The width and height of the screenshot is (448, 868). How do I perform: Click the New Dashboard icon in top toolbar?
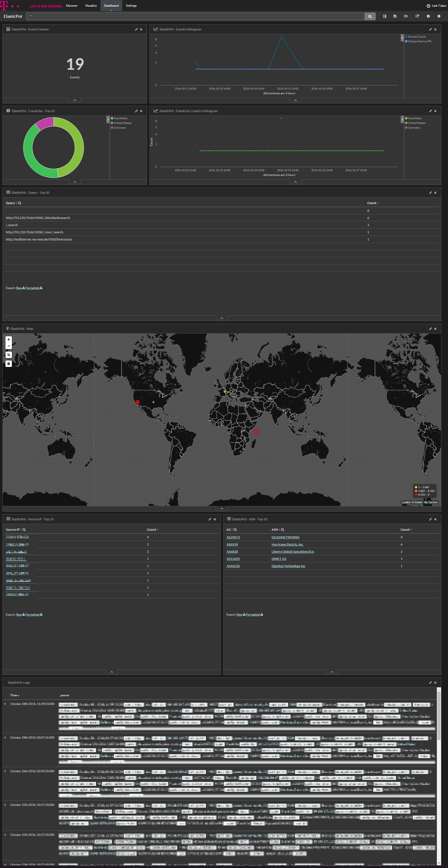coord(385,16)
